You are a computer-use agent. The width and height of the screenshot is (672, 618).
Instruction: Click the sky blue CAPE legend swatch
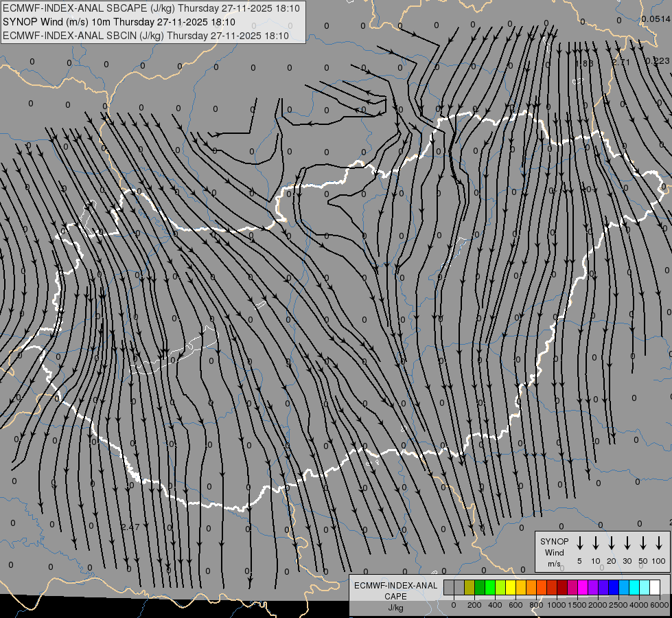(x=623, y=587)
